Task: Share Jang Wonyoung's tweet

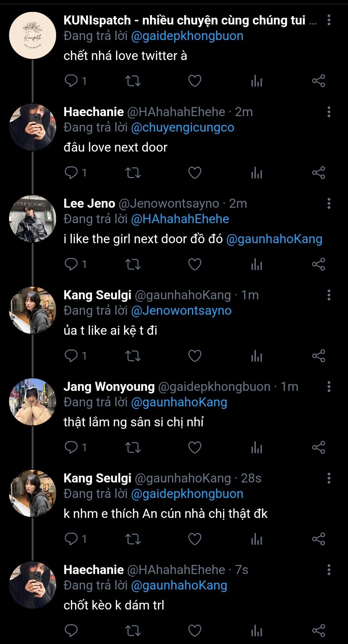Action: [x=318, y=447]
